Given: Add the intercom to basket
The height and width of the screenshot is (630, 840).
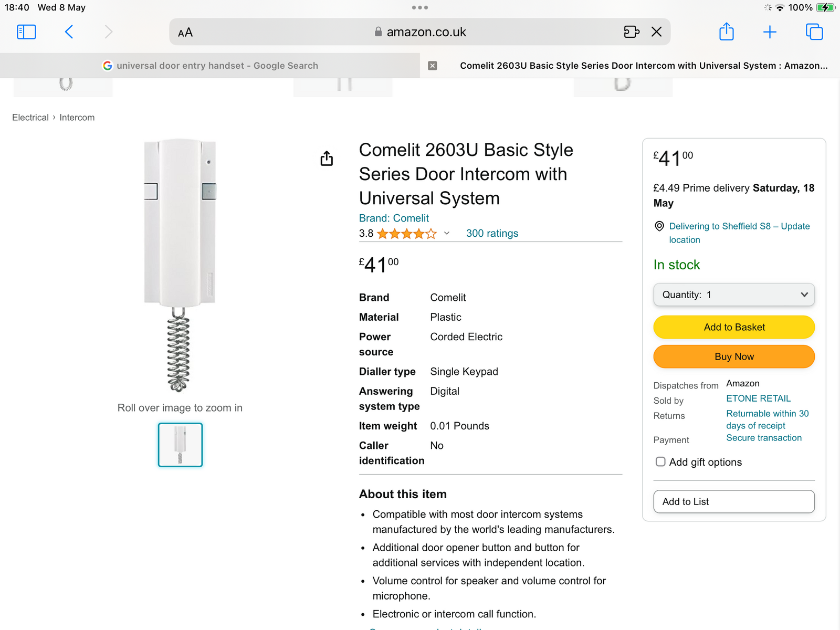Looking at the screenshot, I should click(734, 327).
